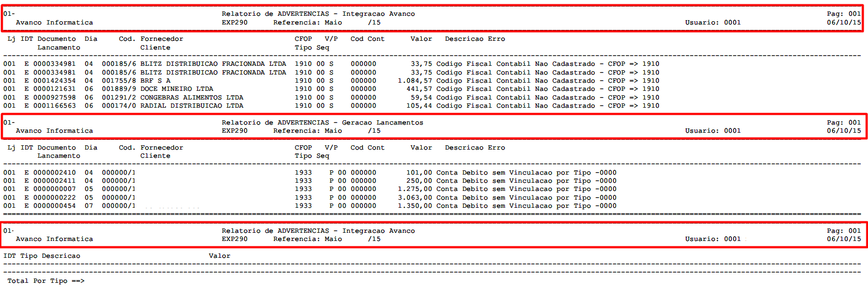Select document number 0000002411
The image size is (868, 291).
pyautogui.click(x=54, y=181)
